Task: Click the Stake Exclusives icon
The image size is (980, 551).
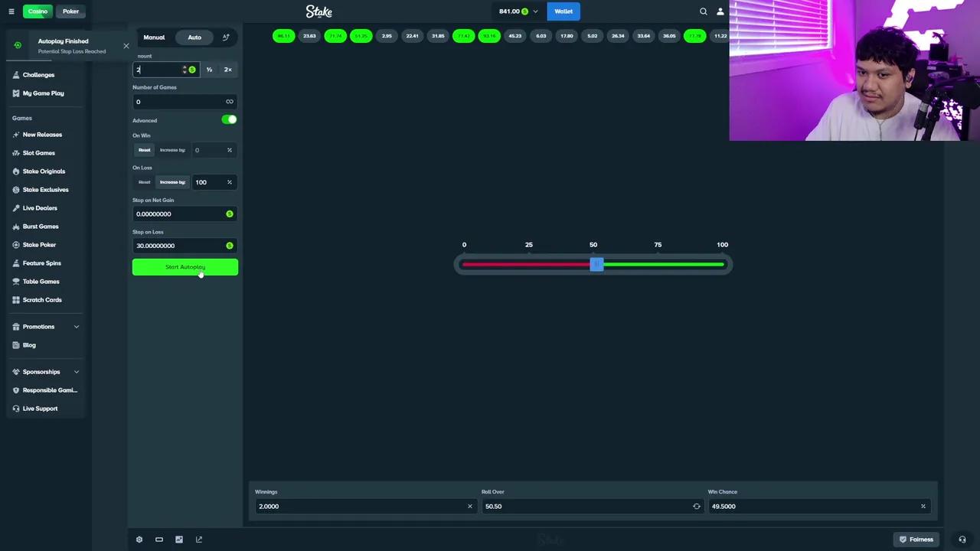Action: (16, 190)
